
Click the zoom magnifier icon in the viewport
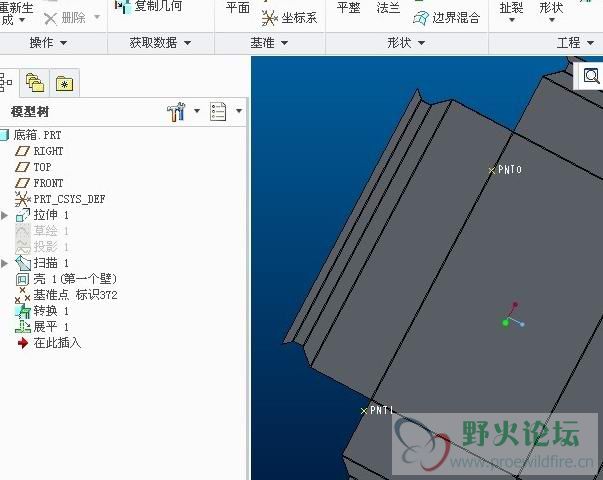click(591, 76)
